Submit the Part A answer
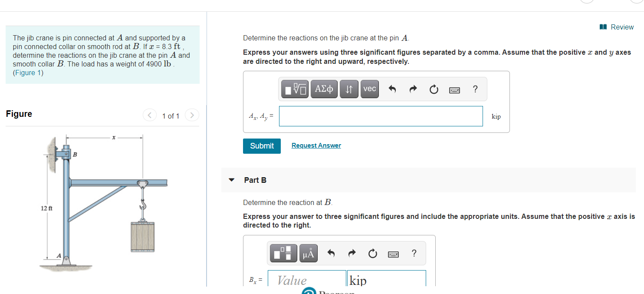644x294 pixels. [x=262, y=146]
